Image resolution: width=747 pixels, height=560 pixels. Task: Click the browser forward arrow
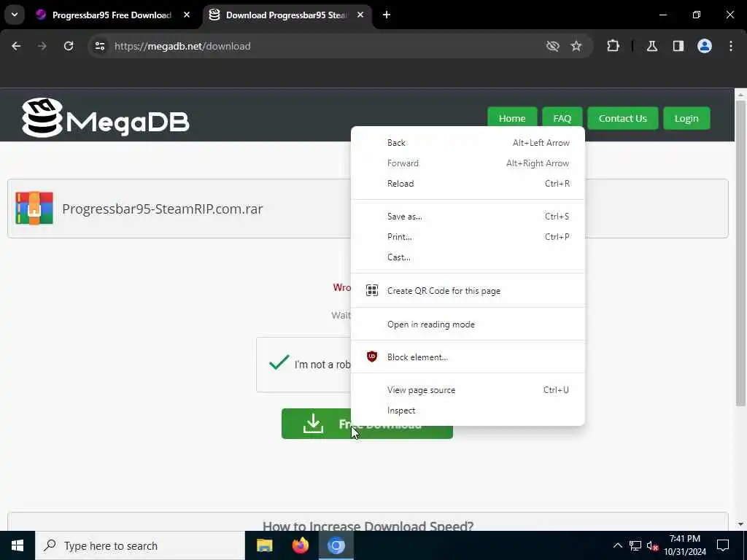pos(42,46)
